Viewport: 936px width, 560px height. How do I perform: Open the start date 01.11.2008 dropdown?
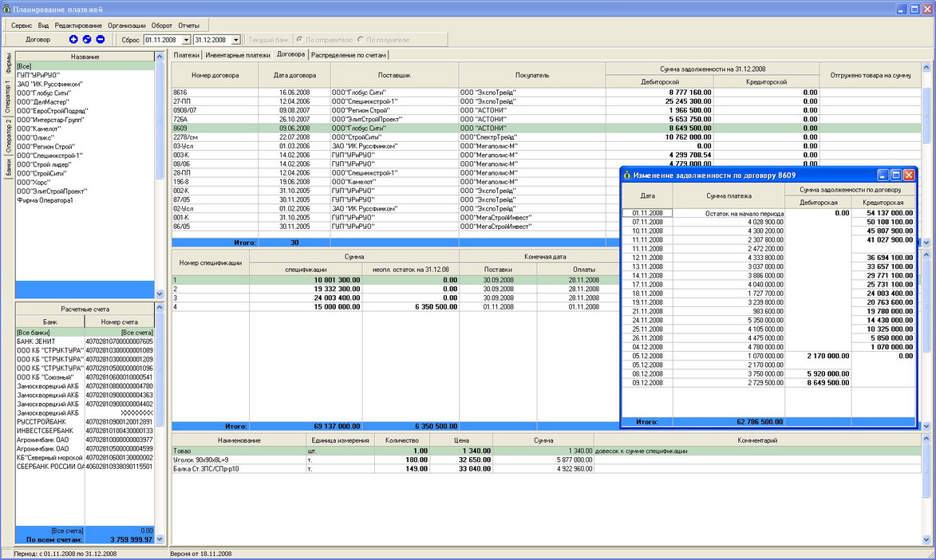coord(186,39)
